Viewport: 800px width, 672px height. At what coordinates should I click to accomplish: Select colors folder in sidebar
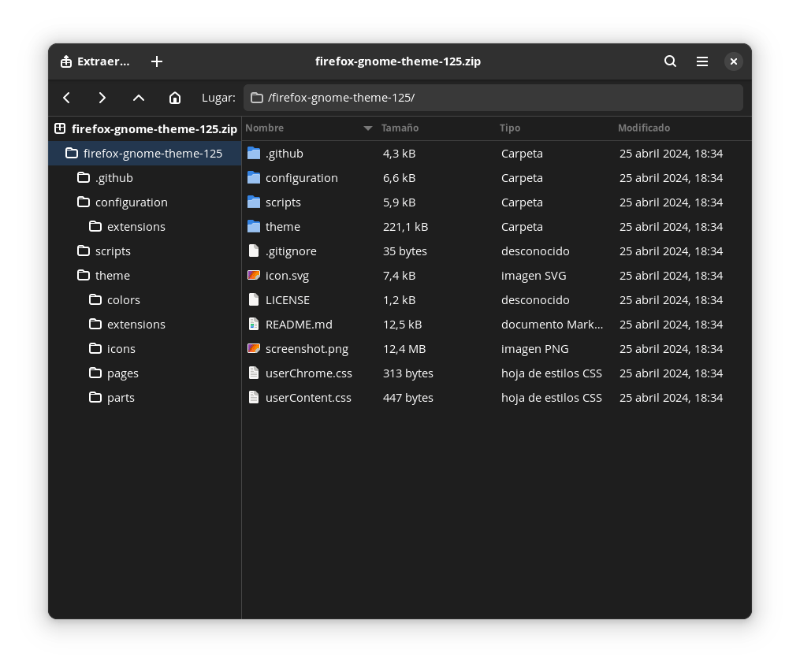[145, 300]
